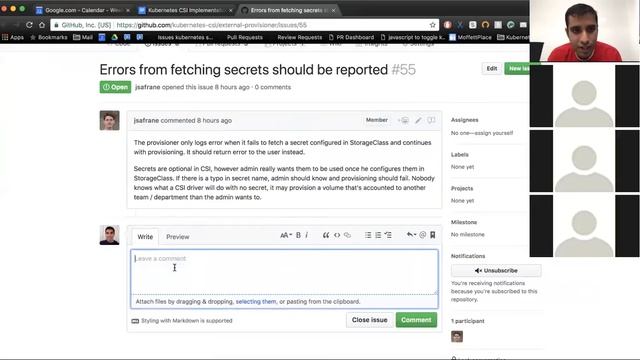Click jsafrane's avatar beside the comment
Image resolution: width=640 pixels, height=360 pixels.
109,120
